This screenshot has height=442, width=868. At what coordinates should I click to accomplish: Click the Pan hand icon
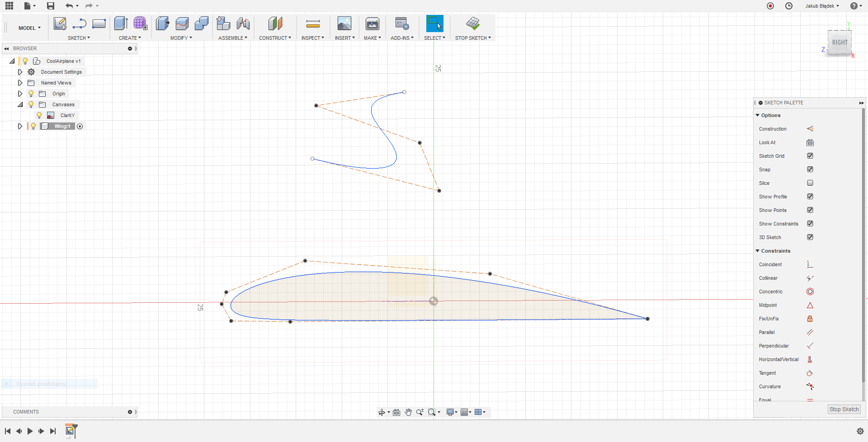click(408, 412)
